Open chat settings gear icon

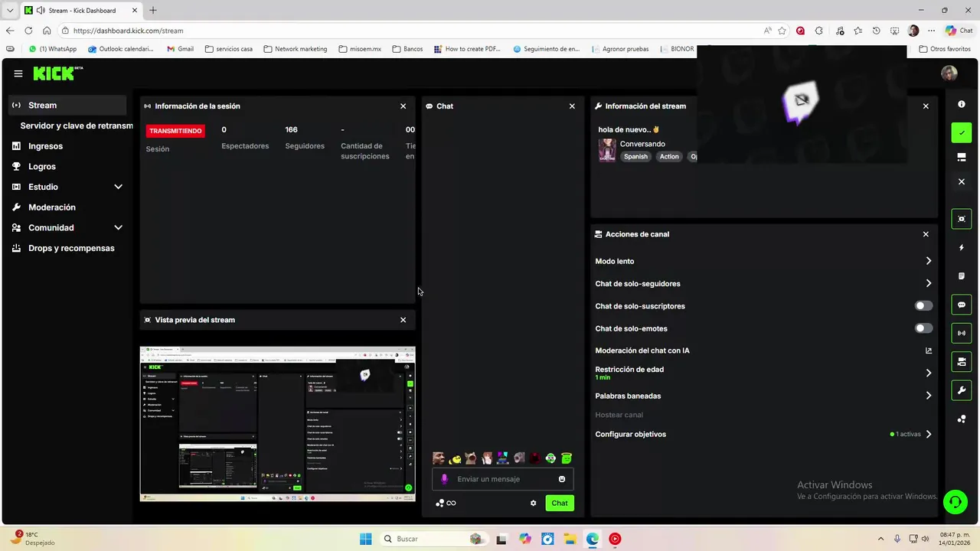[534, 503]
